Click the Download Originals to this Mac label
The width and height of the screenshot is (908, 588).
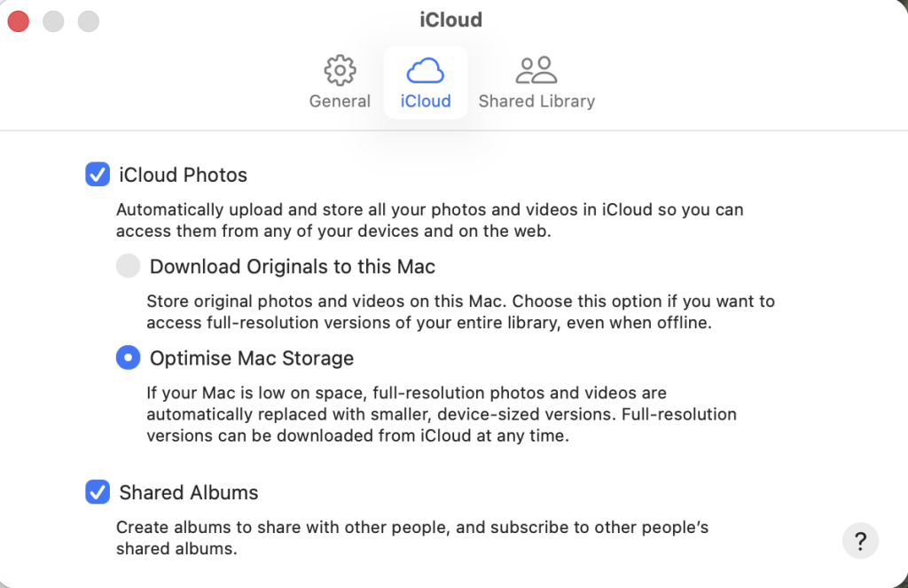[x=293, y=266]
